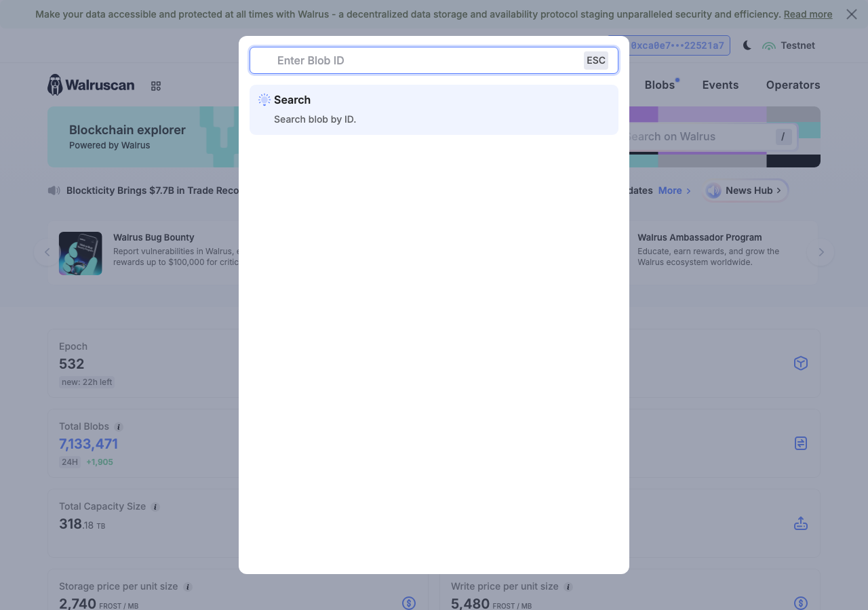This screenshot has width=868, height=610.
Task: Click the upload tray icon in capacity row
Action: coord(801,523)
